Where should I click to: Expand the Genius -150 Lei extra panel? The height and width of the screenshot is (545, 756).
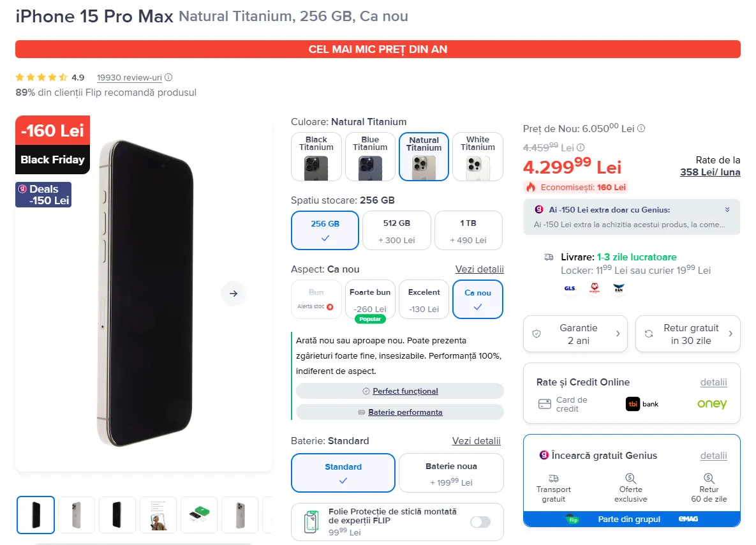coord(727,209)
